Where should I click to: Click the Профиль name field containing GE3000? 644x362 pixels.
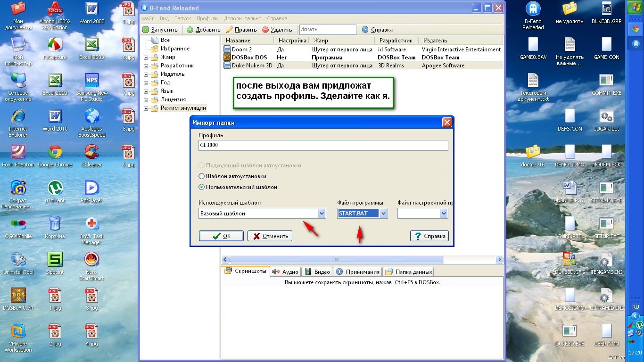323,146
